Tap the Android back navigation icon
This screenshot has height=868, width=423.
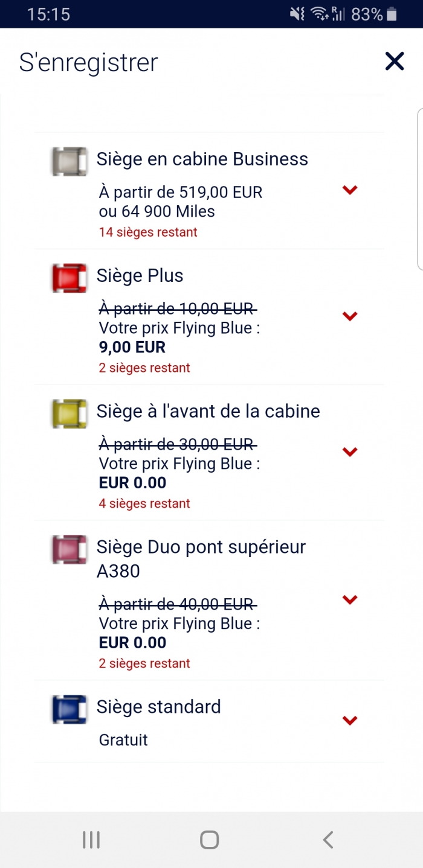[x=328, y=840]
